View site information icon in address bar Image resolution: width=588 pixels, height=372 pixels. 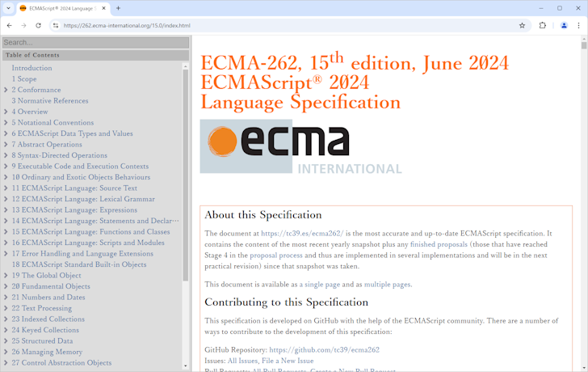56,26
